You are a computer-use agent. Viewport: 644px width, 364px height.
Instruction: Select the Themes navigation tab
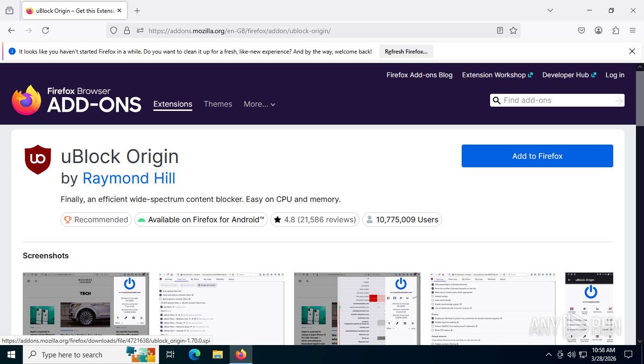[x=218, y=104]
